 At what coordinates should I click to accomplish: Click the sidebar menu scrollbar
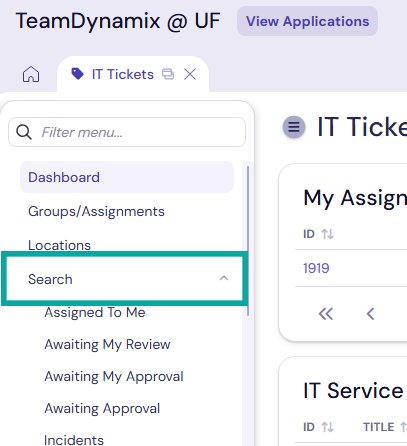click(248, 241)
